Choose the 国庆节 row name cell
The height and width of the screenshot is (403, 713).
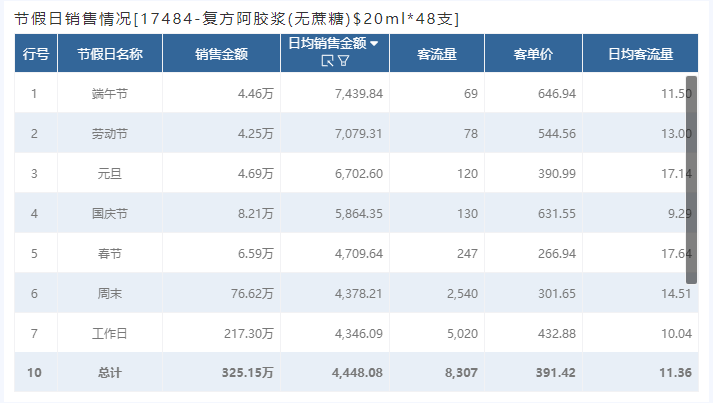coord(110,213)
